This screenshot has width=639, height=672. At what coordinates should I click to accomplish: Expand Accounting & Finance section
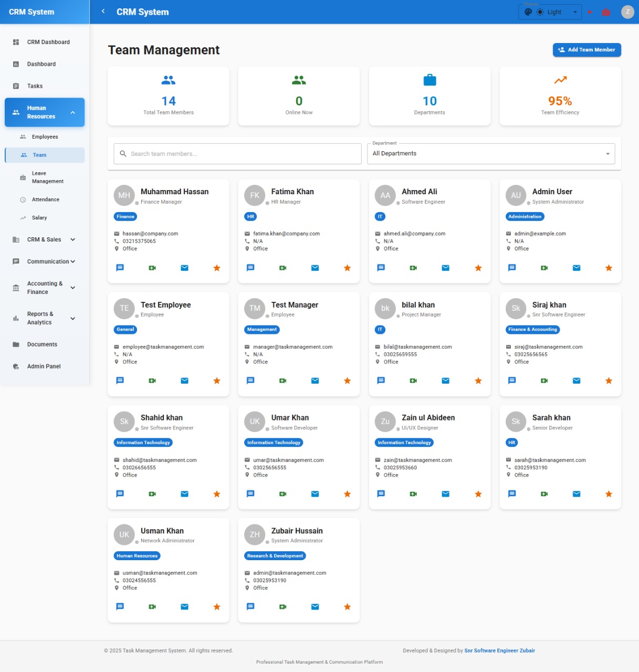45,288
